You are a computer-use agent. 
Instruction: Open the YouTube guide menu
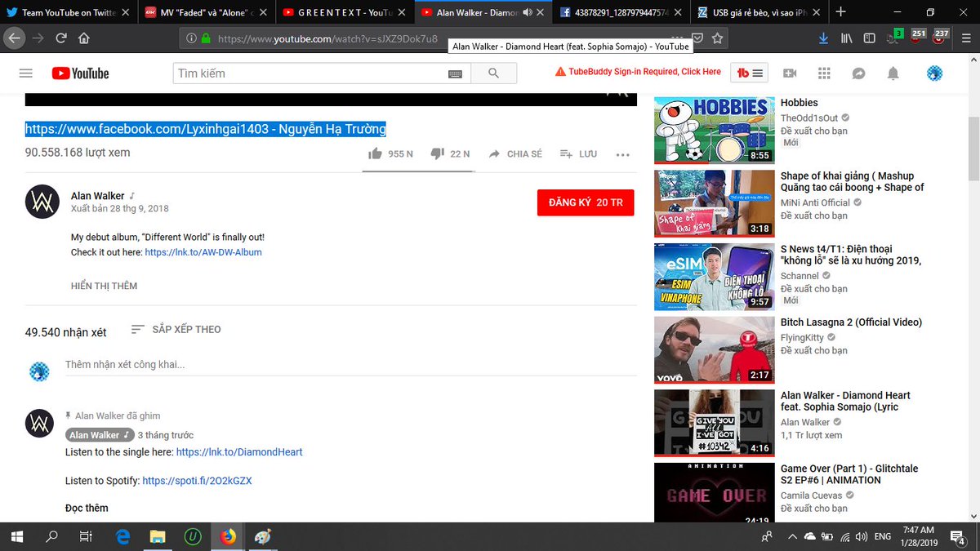(x=25, y=73)
